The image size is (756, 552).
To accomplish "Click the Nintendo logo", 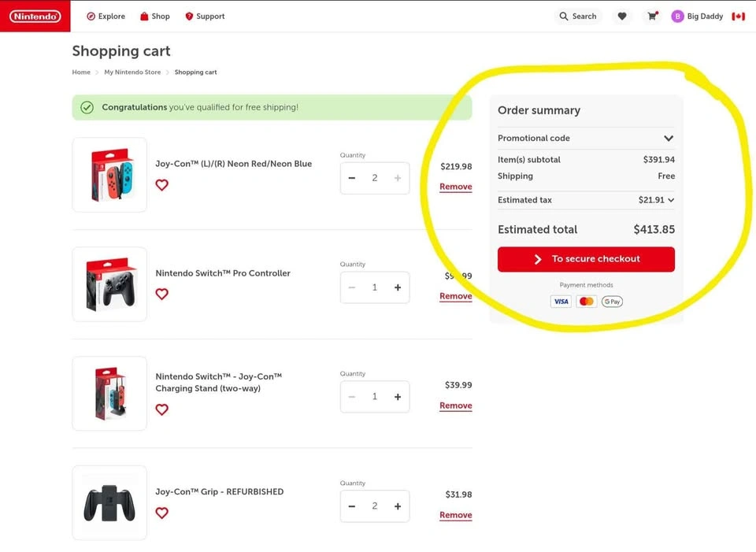I will [x=35, y=17].
